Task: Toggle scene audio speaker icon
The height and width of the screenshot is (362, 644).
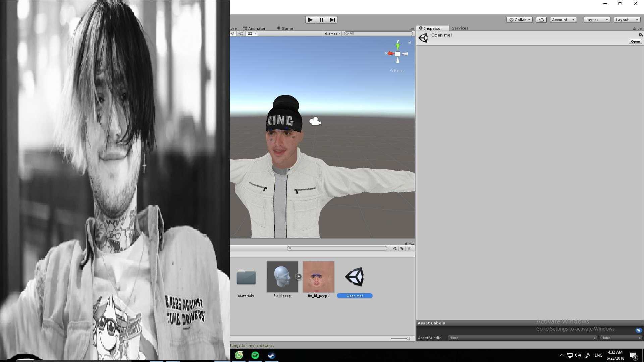Action: [x=241, y=34]
